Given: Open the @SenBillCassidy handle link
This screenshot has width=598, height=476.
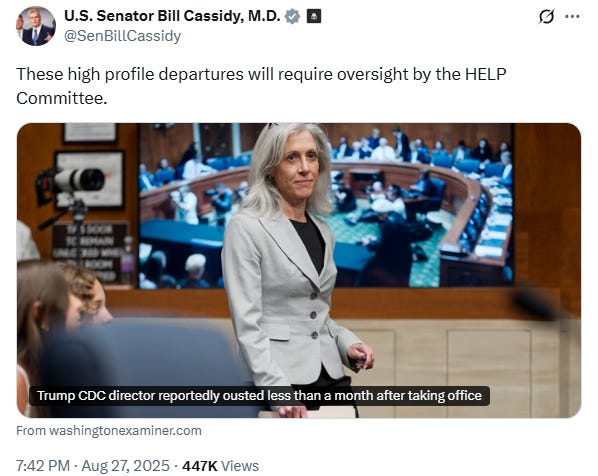Looking at the screenshot, I should point(122,36).
